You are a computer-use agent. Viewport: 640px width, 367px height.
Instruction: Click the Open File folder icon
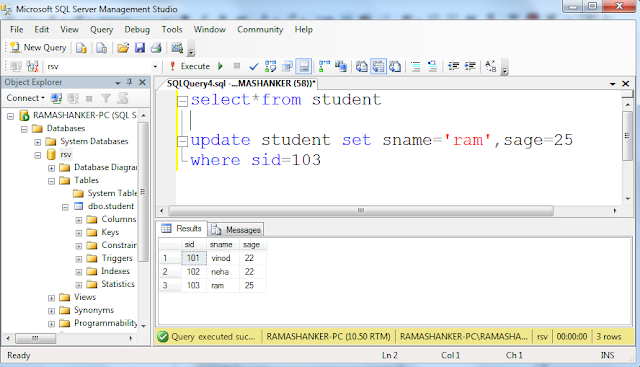(123, 48)
